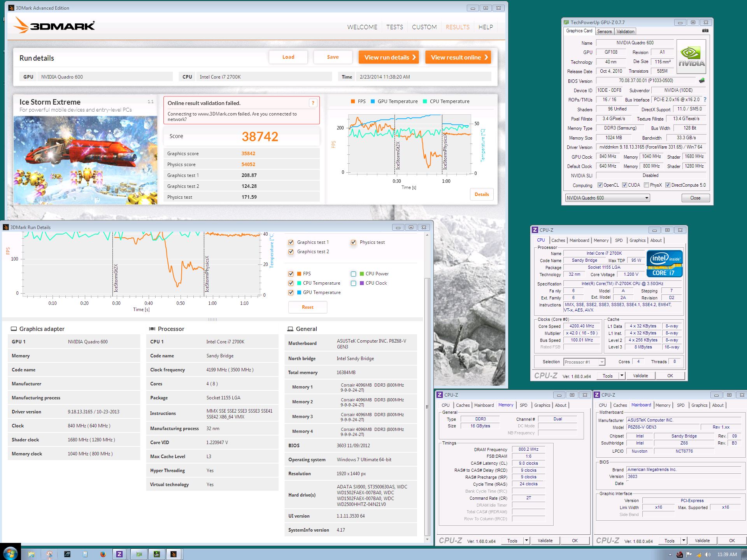
Task: Click the Details button under the chart
Action: coord(482,194)
